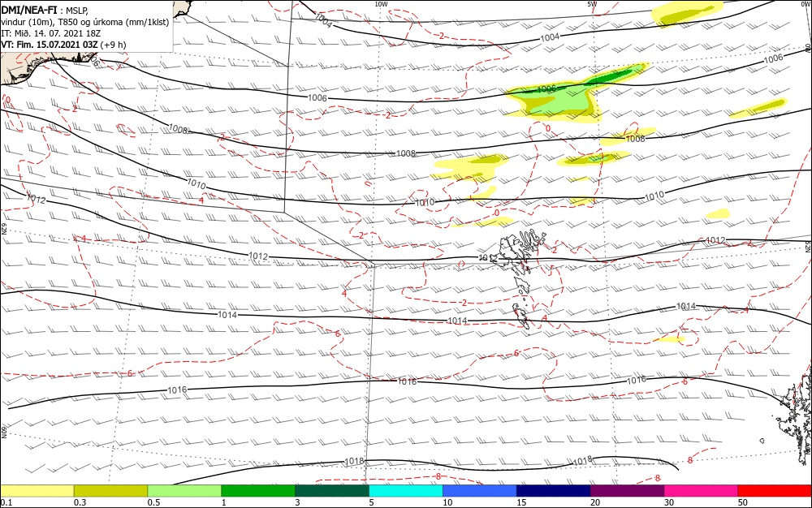Viewport: 812px width, 508px height.
Task: Click the navy 15–20 legend swatch
Action: click(x=554, y=491)
